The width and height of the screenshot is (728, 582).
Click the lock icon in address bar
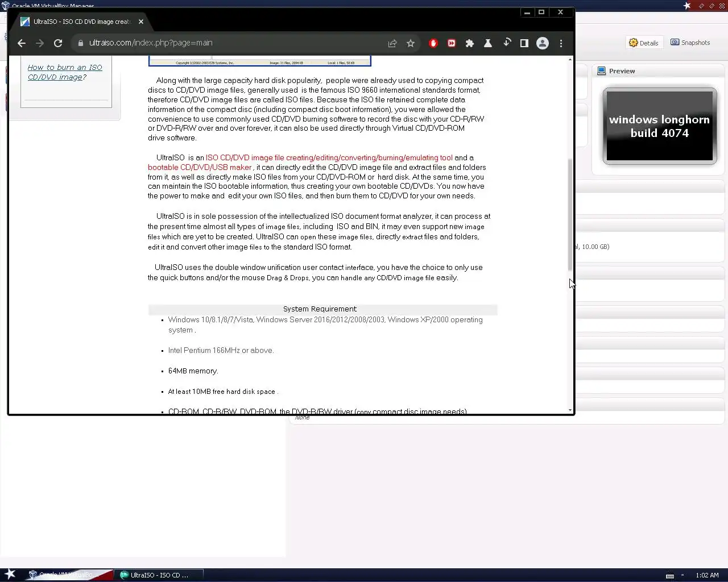tap(81, 43)
